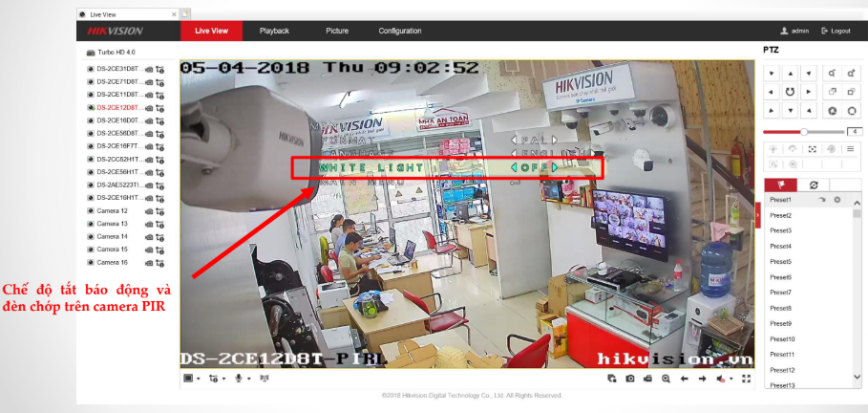
Task: Start recording with the record icon
Action: [x=647, y=379]
